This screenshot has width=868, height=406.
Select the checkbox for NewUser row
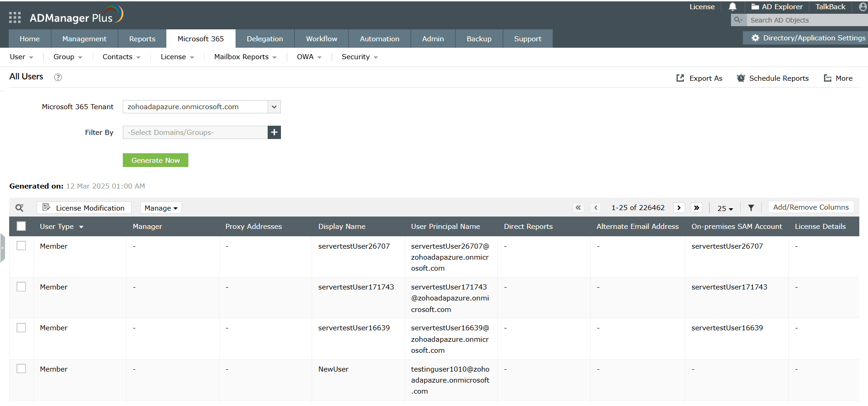click(x=21, y=369)
